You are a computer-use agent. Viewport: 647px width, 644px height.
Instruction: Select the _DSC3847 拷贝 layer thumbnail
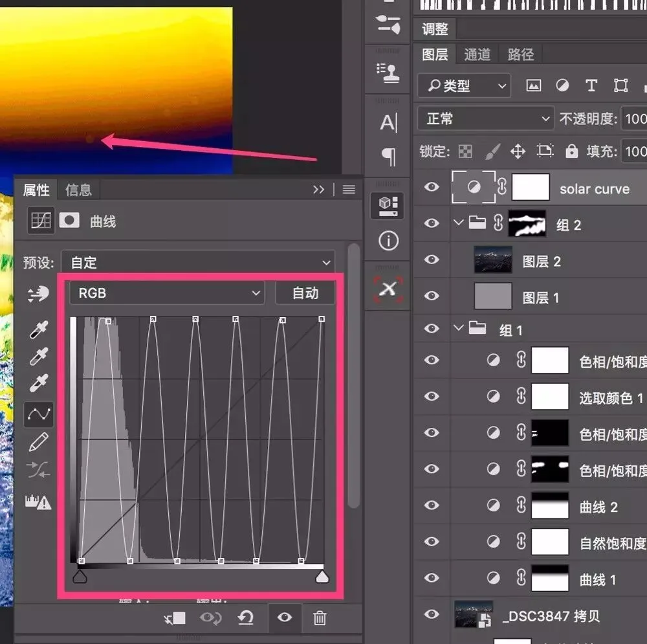pyautogui.click(x=474, y=614)
